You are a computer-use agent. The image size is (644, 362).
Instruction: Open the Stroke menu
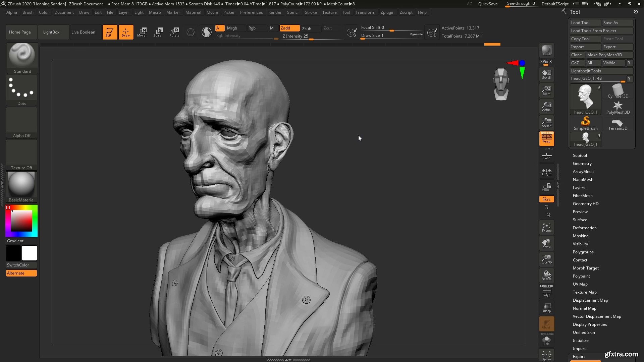pos(311,12)
